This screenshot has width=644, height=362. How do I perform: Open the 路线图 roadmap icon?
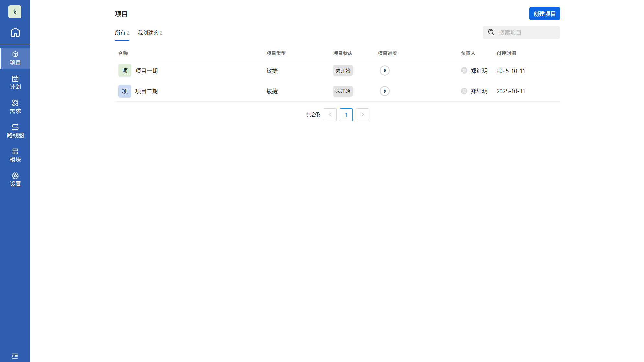click(15, 131)
